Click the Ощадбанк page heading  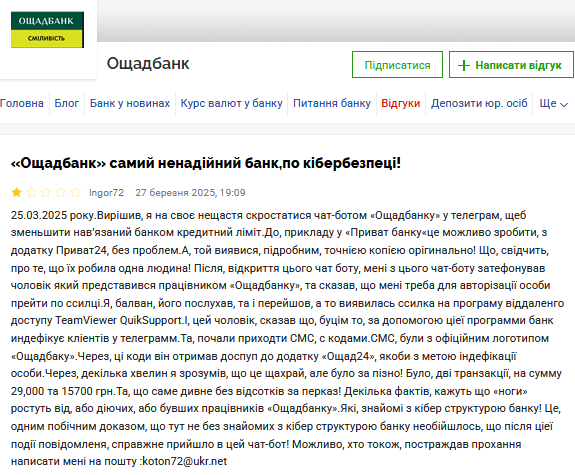148,63
